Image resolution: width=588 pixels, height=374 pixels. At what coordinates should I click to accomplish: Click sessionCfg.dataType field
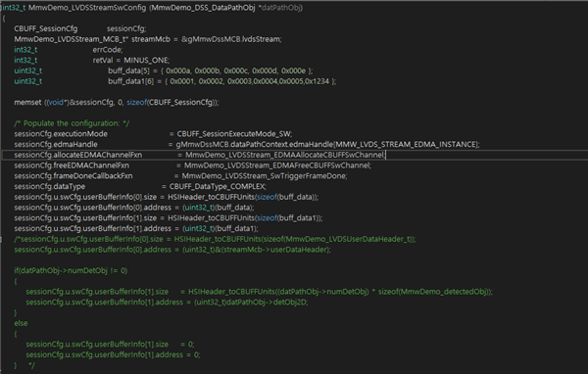[x=50, y=186]
